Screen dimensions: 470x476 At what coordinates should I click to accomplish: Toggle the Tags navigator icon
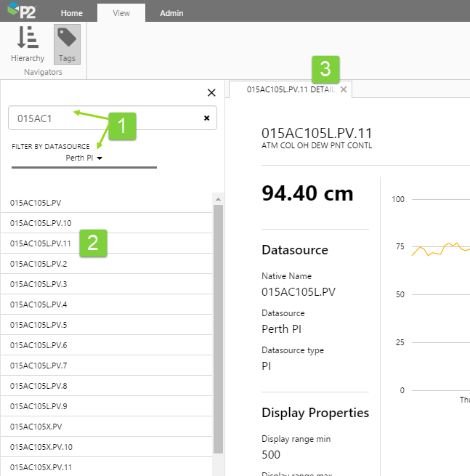click(x=67, y=38)
